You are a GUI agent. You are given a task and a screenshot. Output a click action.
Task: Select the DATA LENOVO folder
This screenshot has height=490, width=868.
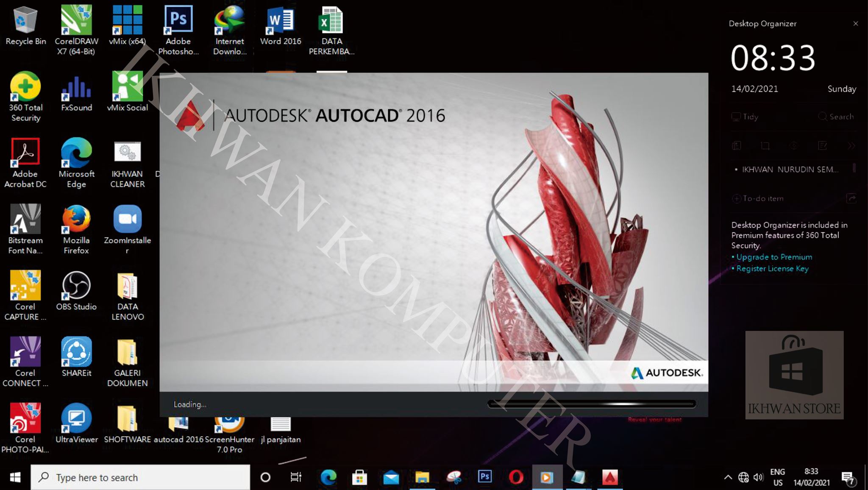[127, 296]
